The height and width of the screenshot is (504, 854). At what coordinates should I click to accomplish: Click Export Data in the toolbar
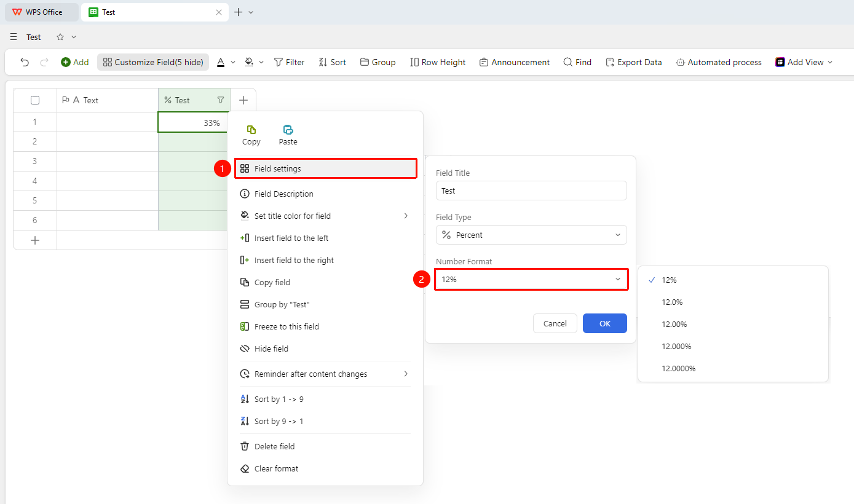coord(633,62)
